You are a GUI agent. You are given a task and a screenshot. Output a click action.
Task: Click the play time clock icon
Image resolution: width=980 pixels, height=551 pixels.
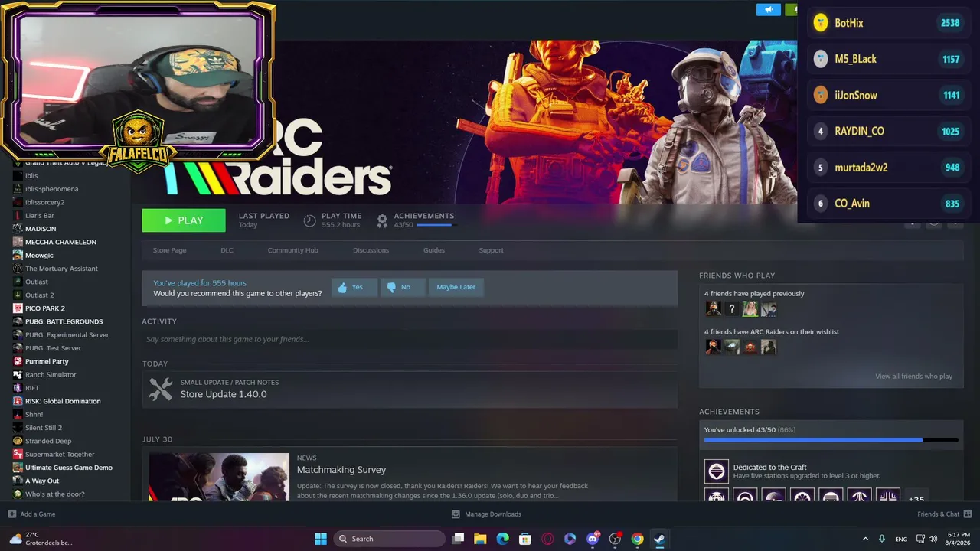[309, 220]
